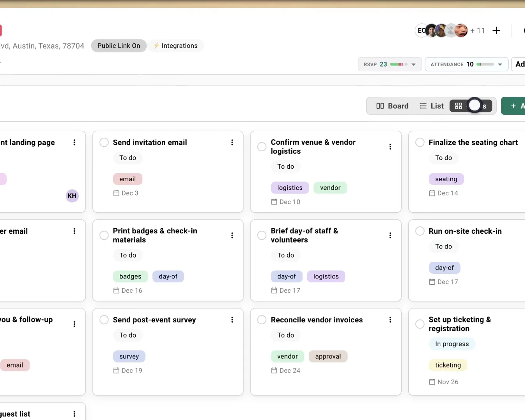Click the seating tag

[x=446, y=179]
